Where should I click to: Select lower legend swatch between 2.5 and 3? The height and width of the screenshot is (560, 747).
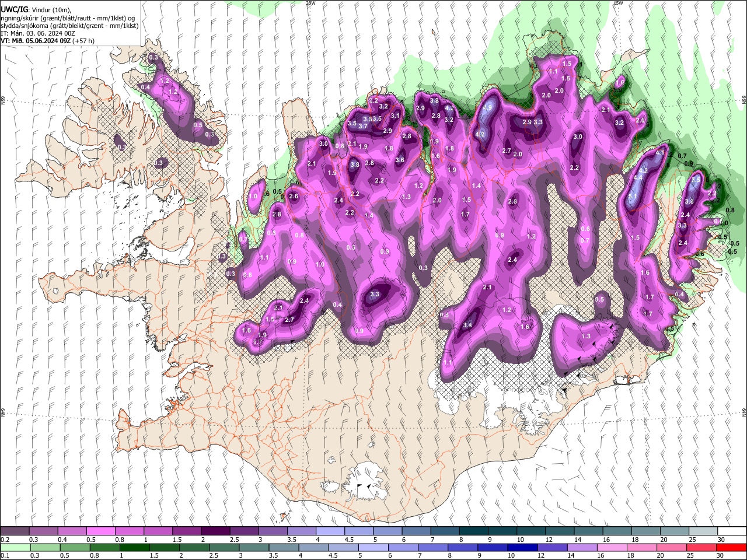(x=224, y=547)
